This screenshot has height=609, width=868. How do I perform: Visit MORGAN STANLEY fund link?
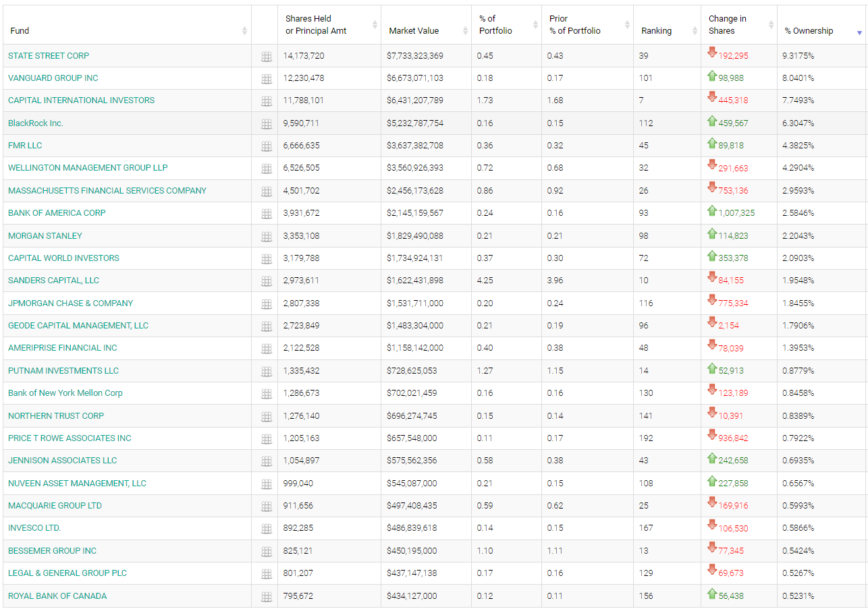(x=45, y=235)
